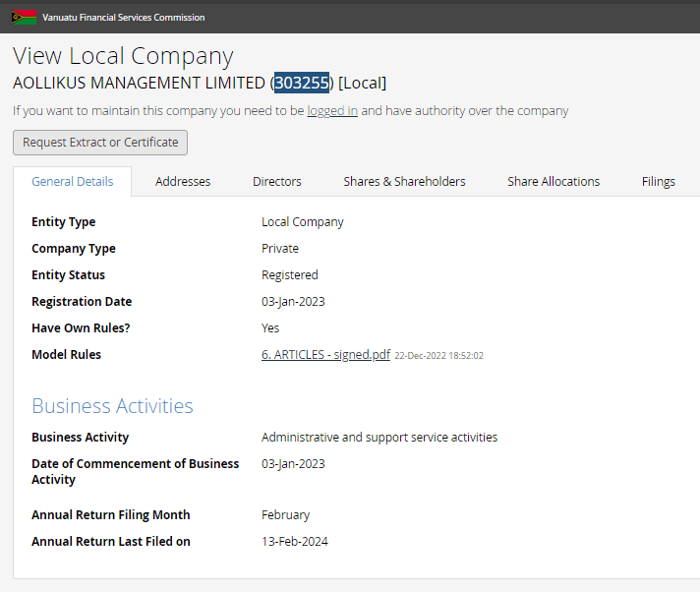Viewport: 700px width, 592px height.
Task: Switch to the Addresses tab
Action: pos(183,181)
